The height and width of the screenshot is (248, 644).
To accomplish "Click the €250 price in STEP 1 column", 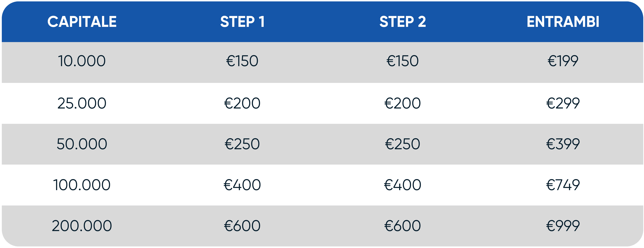I will click(242, 144).
